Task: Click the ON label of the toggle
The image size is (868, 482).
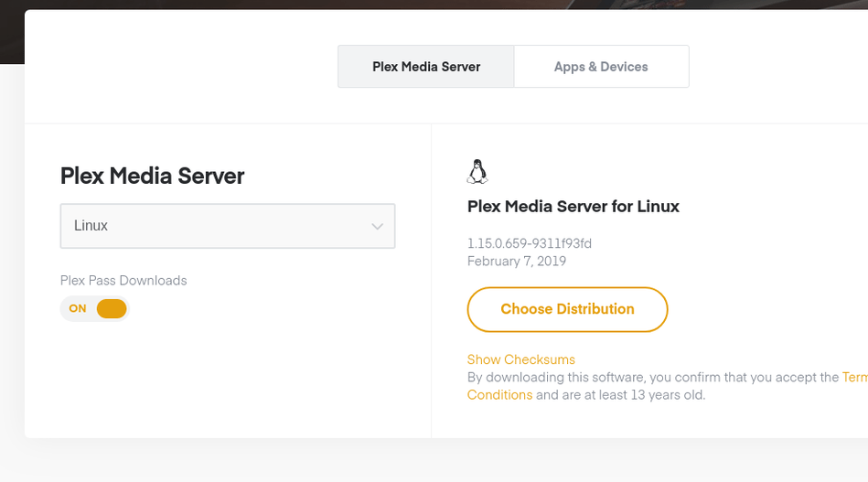Action: pyautogui.click(x=78, y=309)
